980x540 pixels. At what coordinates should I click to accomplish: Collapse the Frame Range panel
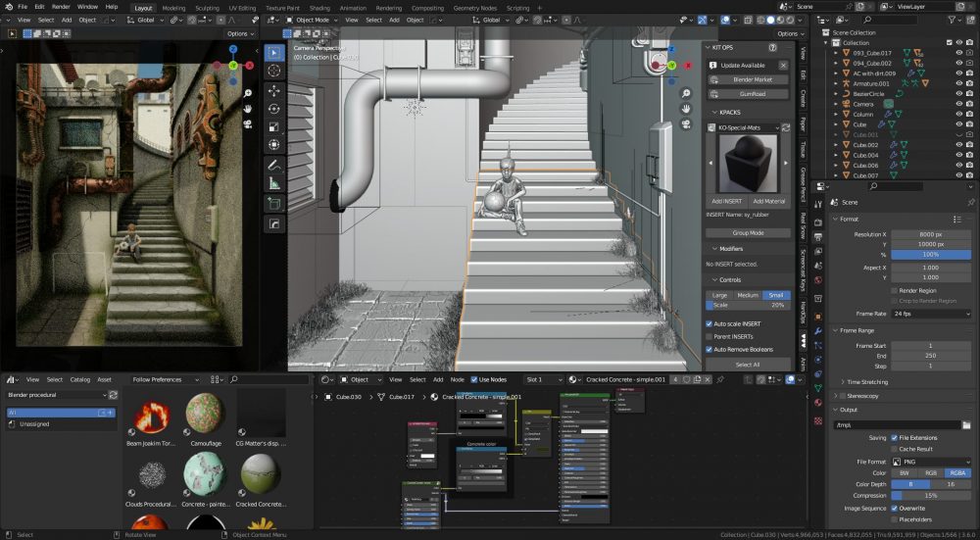[857, 330]
